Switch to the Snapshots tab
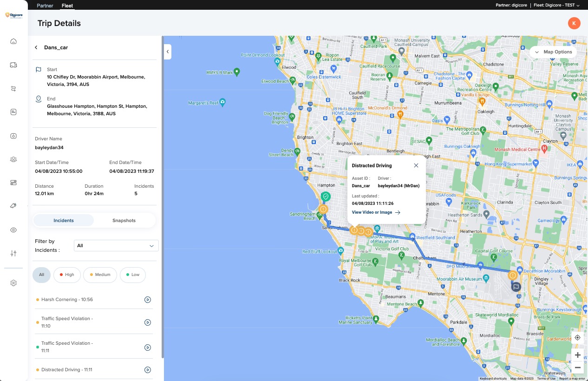Image resolution: width=588 pixels, height=381 pixels. point(124,220)
